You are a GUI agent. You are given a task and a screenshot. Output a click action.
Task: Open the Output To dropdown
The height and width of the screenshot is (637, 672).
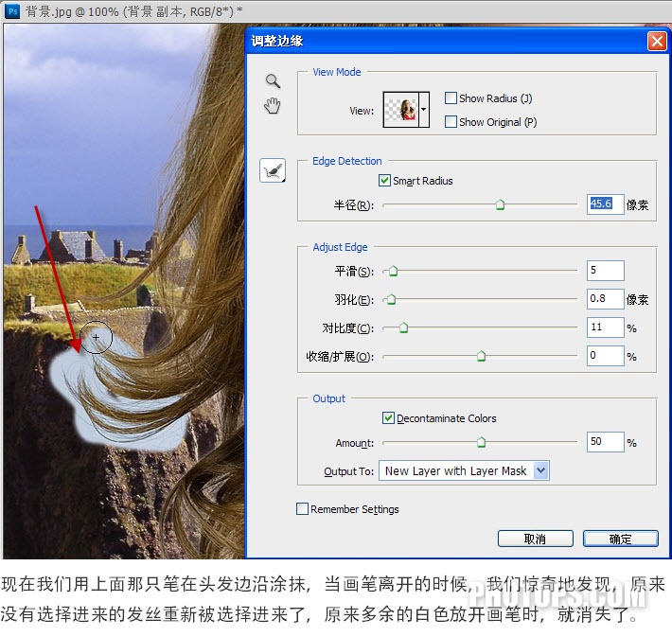point(540,470)
